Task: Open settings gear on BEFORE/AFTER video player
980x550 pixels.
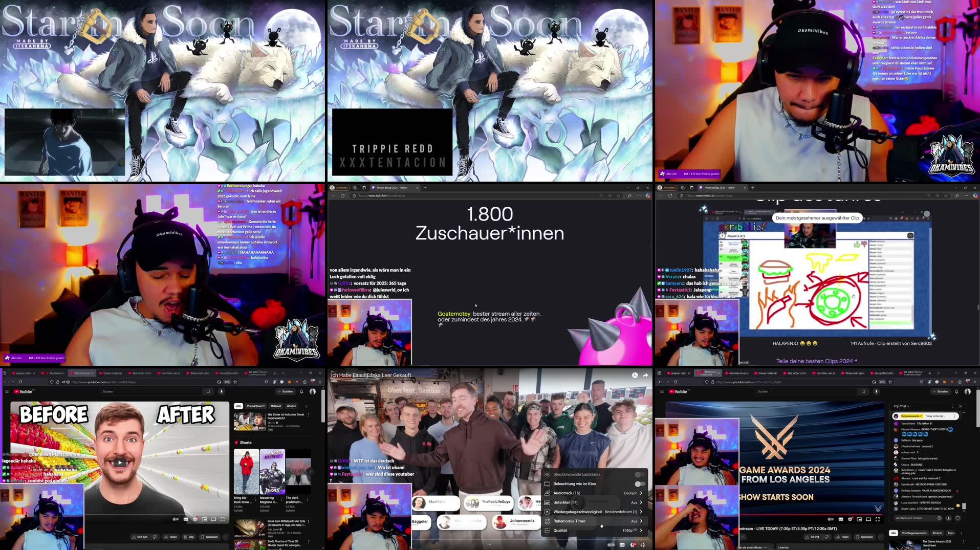Action: click(195, 519)
